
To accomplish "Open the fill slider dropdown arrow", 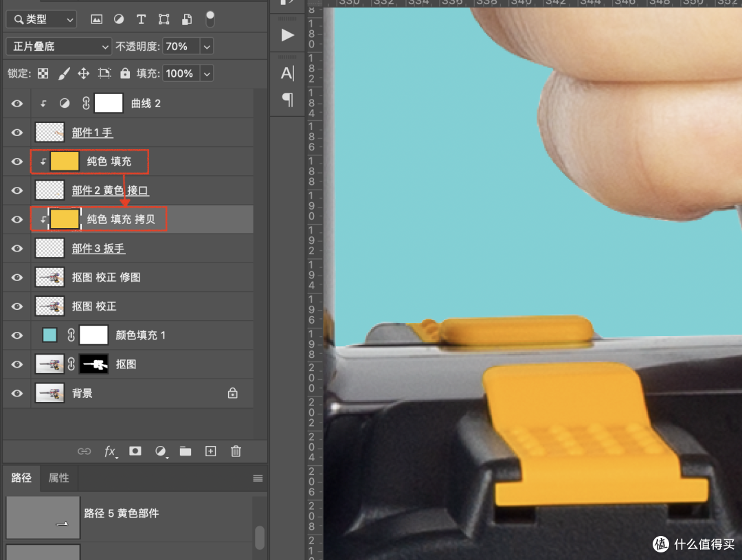I will [207, 74].
